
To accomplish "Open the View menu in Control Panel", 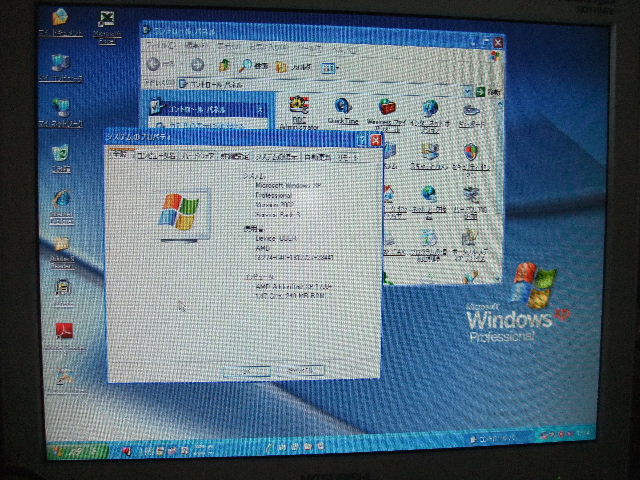I will pyautogui.click(x=229, y=47).
